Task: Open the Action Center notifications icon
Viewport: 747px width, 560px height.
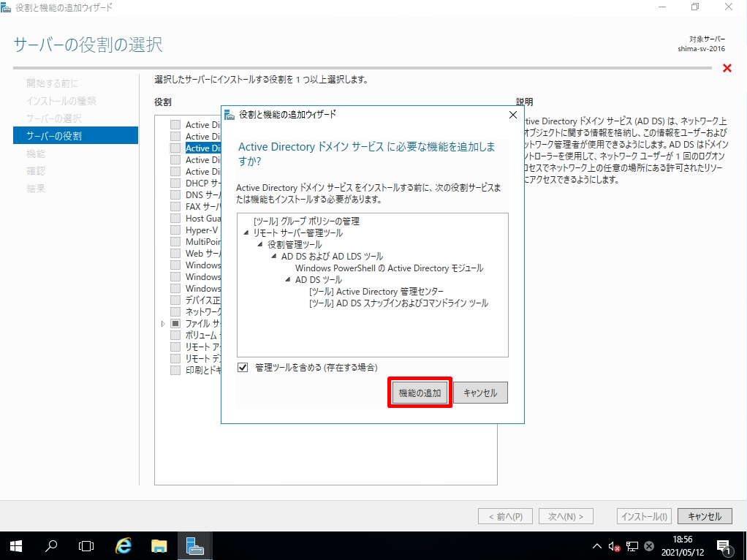Action: [723, 547]
